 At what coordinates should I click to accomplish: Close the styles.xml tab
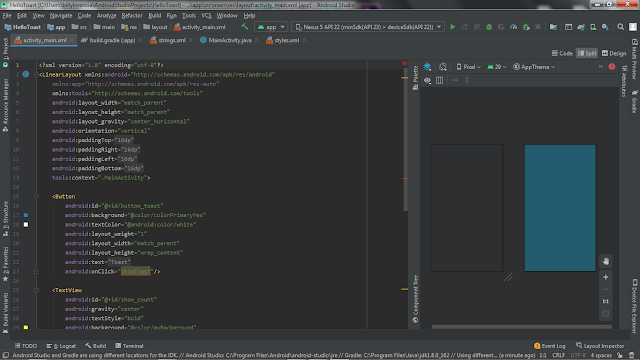click(304, 40)
